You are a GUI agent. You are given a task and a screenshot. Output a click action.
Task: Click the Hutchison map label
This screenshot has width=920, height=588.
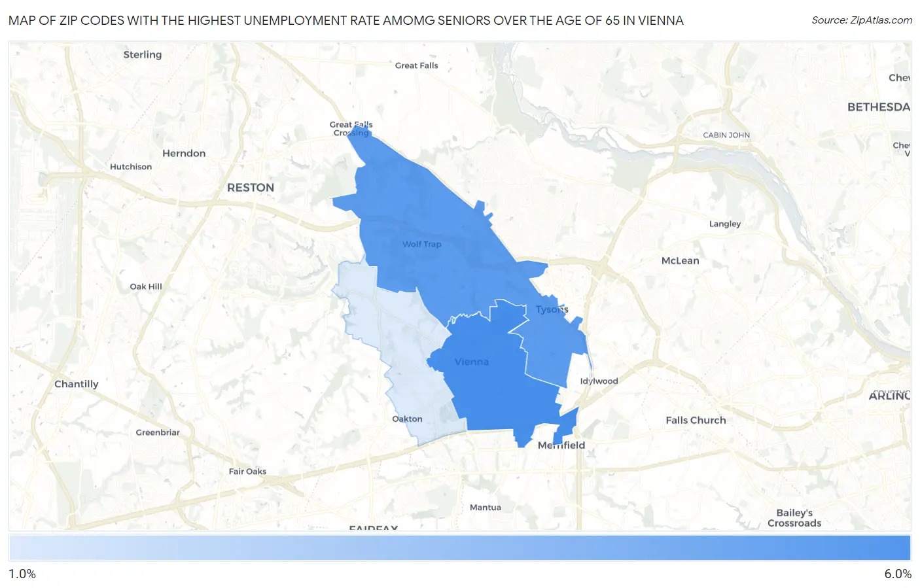[131, 167]
